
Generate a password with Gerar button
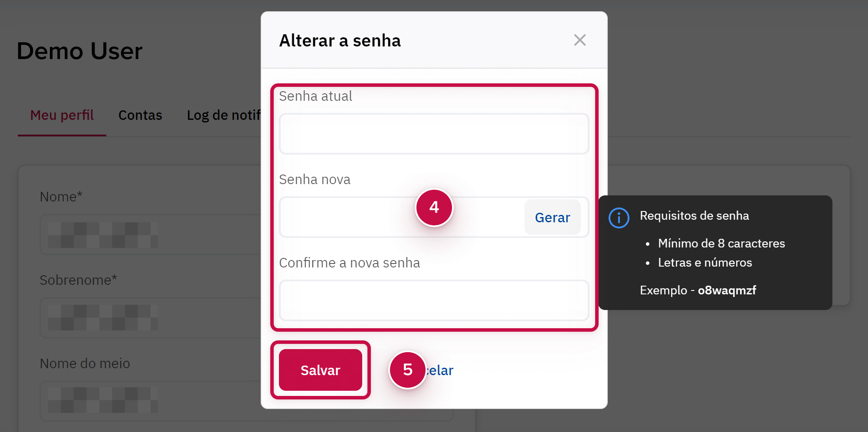pyautogui.click(x=552, y=218)
